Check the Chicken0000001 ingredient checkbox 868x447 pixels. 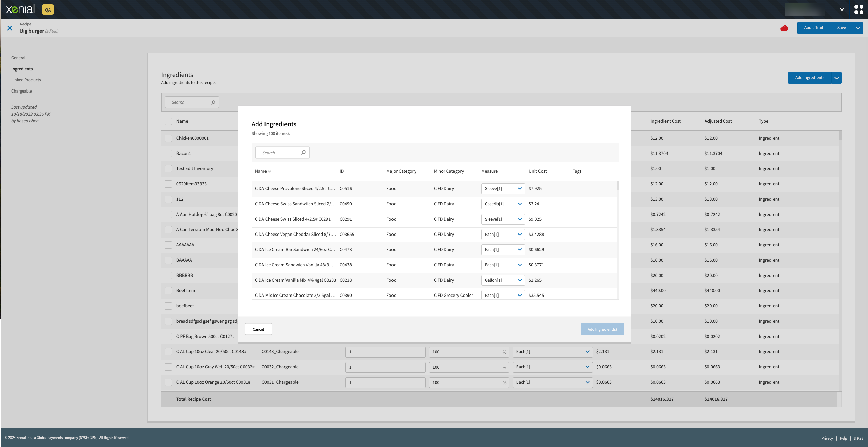click(x=168, y=138)
